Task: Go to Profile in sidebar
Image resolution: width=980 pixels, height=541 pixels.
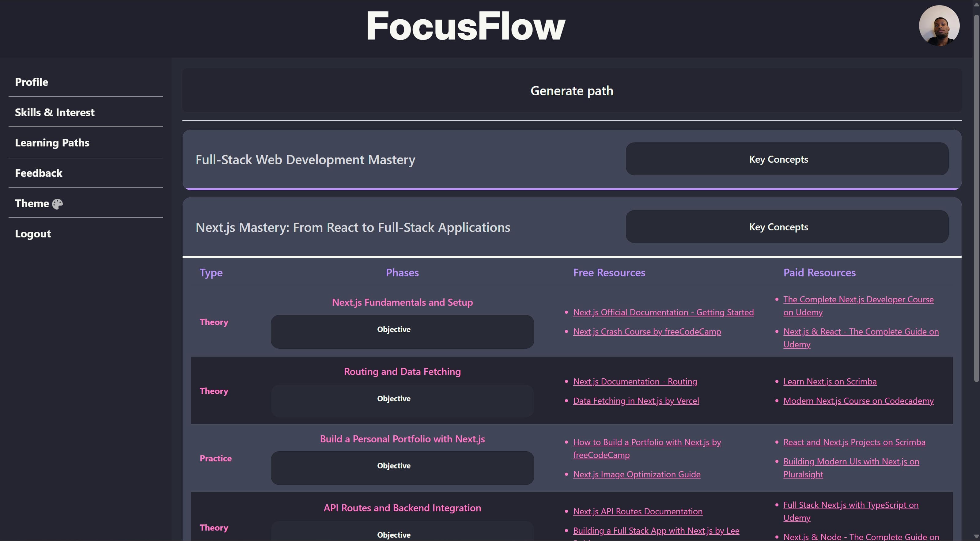Action: tap(32, 82)
